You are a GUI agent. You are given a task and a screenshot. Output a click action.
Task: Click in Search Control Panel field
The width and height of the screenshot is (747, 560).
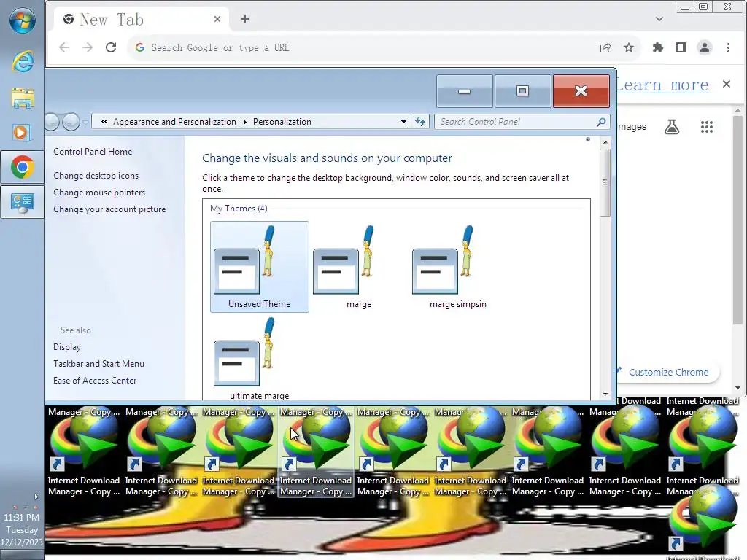(517, 122)
